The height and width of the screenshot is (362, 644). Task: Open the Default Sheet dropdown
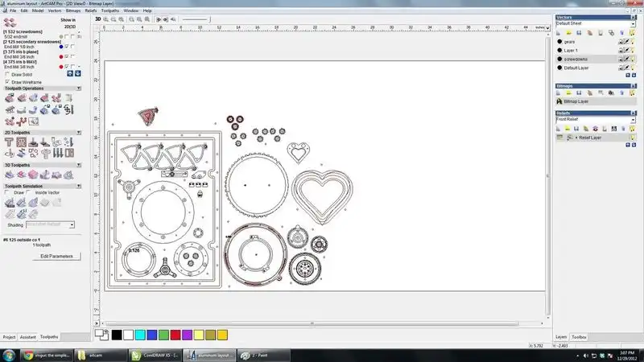point(594,24)
